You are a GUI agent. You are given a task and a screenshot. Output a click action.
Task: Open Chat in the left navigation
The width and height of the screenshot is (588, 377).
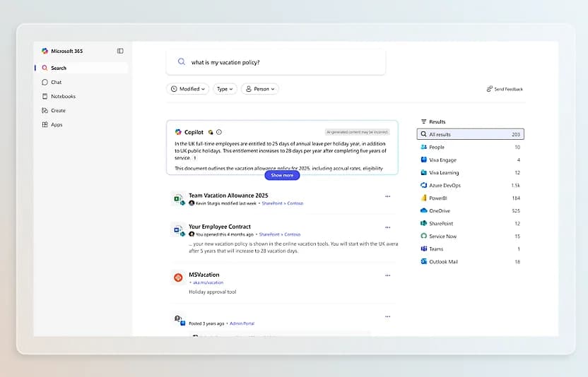point(81,82)
